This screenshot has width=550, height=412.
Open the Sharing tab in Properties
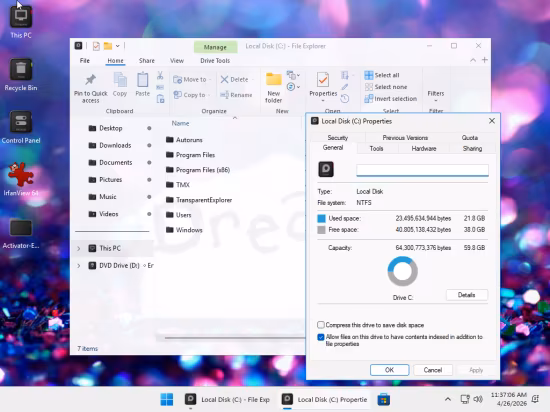472,149
